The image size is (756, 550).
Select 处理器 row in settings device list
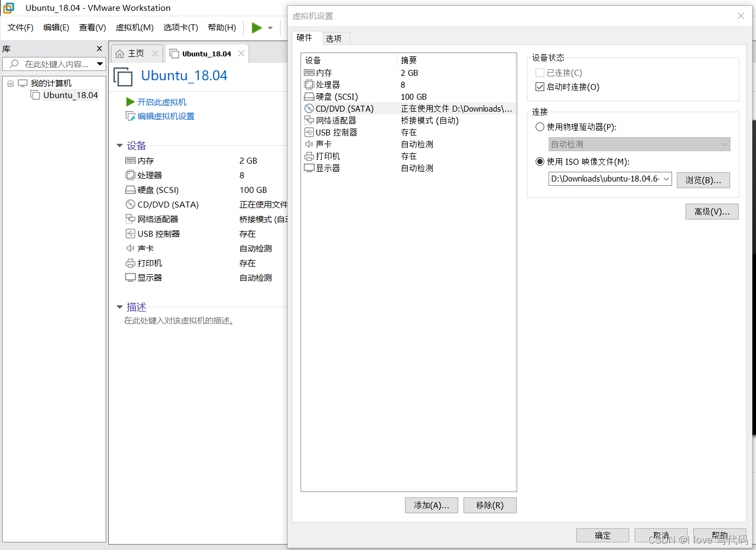(x=408, y=85)
